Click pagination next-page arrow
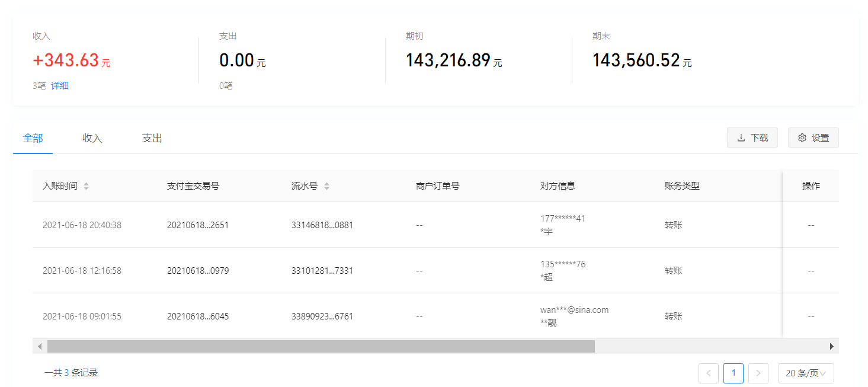868x387 pixels. pyautogui.click(x=758, y=373)
